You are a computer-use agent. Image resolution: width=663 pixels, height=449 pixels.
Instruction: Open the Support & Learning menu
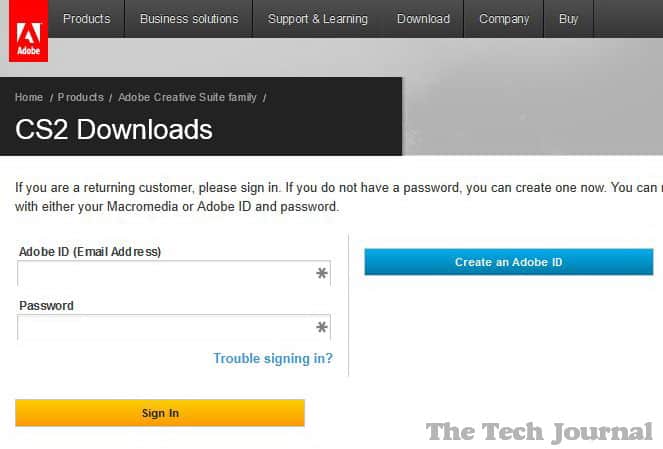point(317,19)
